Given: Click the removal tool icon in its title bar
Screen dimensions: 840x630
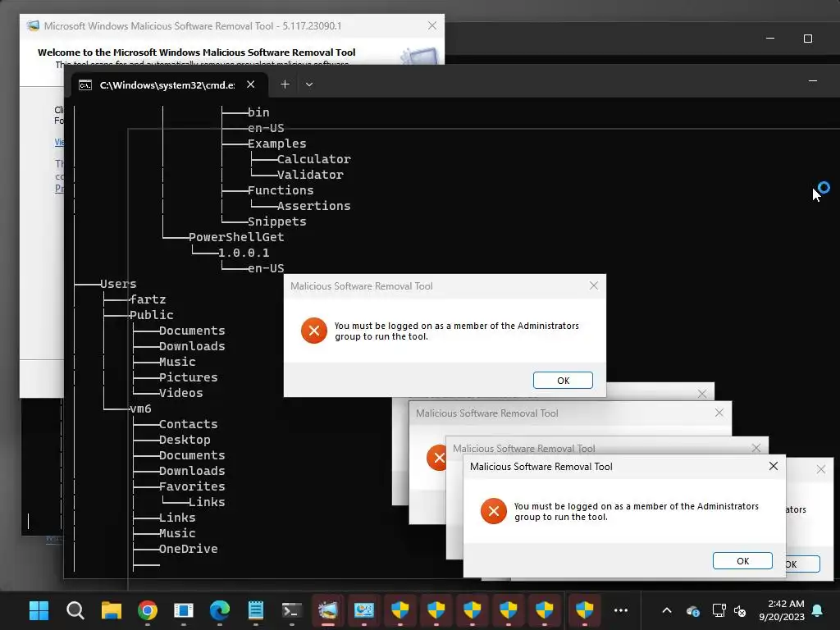Looking at the screenshot, I should tap(33, 25).
